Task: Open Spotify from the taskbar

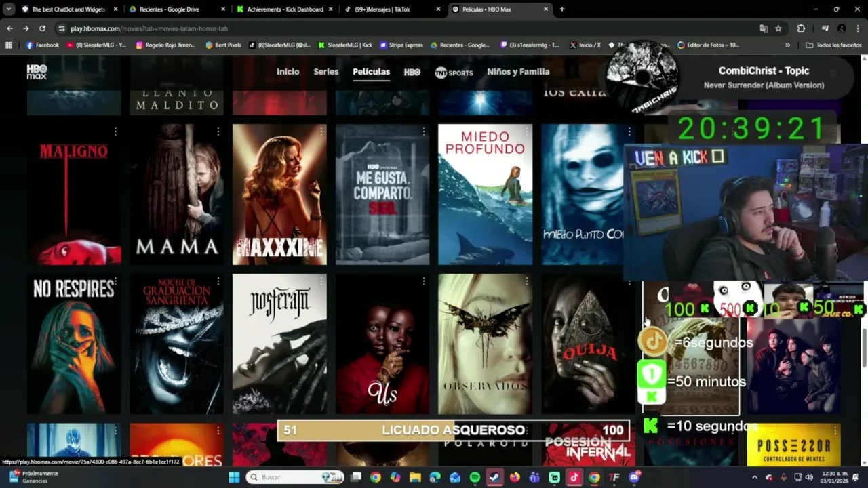Action: [475, 477]
